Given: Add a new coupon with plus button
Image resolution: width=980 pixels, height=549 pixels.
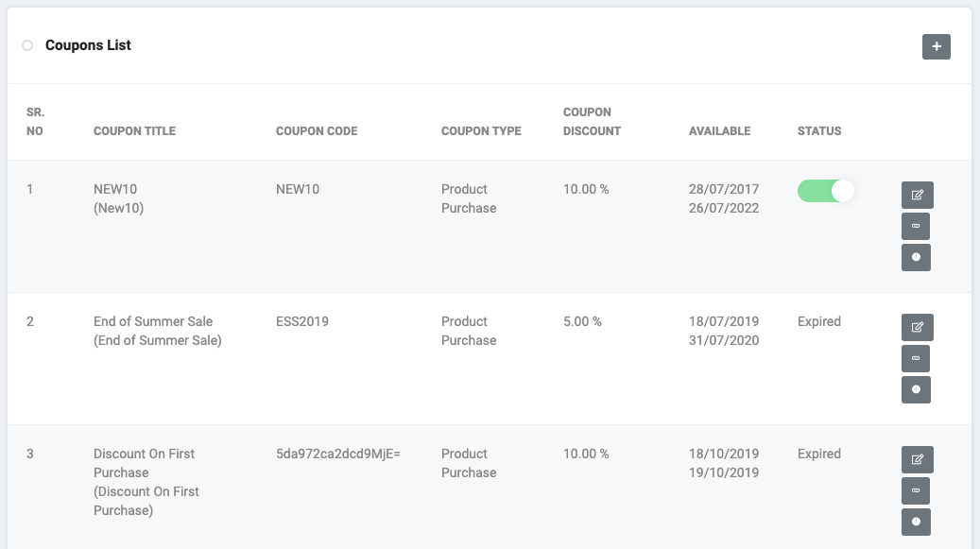Looking at the screenshot, I should click(937, 47).
